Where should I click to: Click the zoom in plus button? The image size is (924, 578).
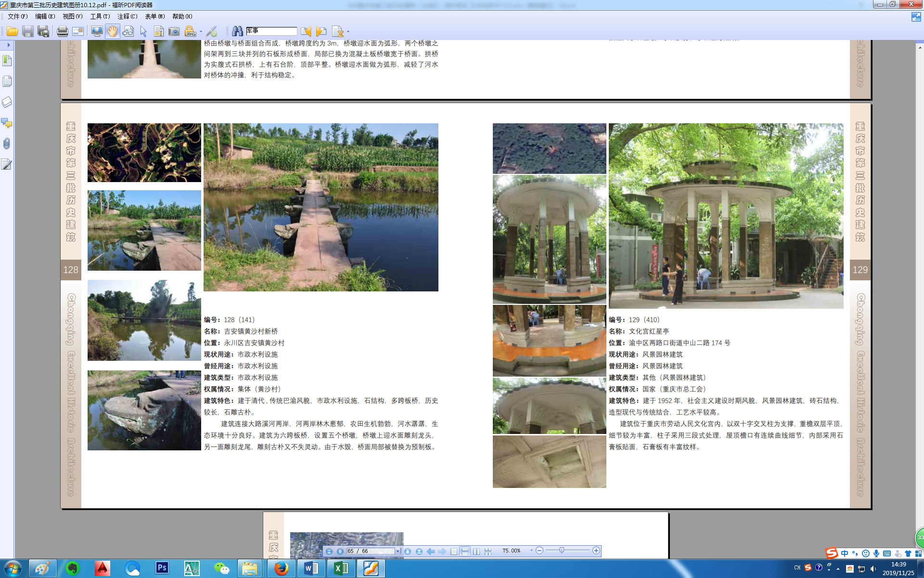(596, 551)
